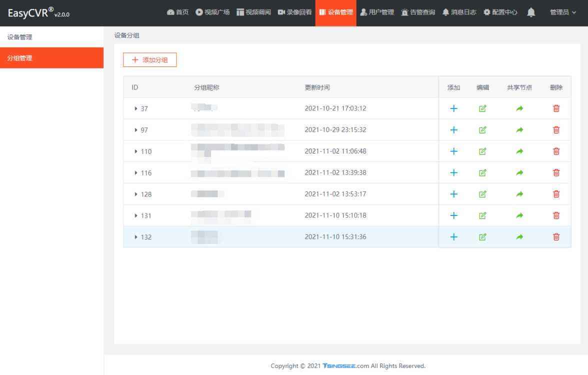Image resolution: width=588 pixels, height=375 pixels.
Task: Open the notification bell in the top bar
Action: [531, 12]
